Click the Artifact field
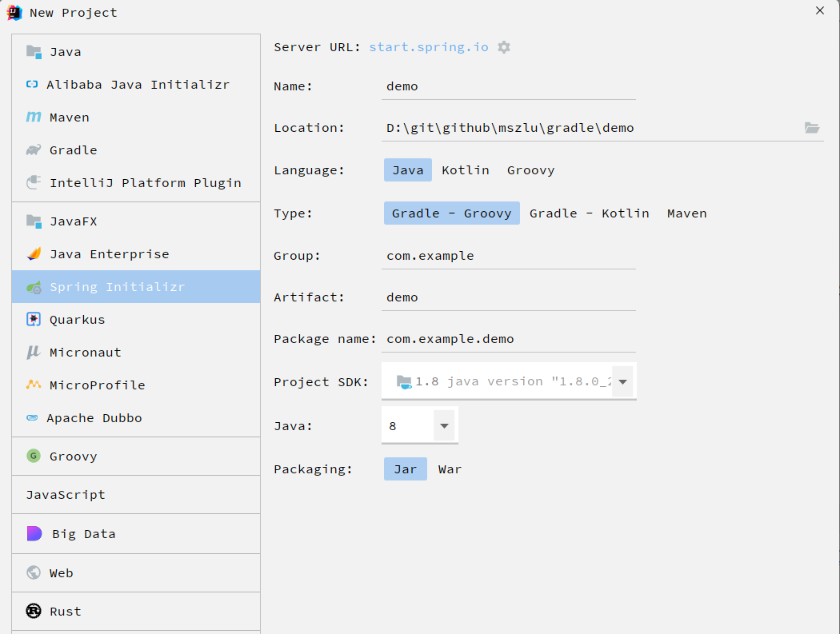 (508, 297)
